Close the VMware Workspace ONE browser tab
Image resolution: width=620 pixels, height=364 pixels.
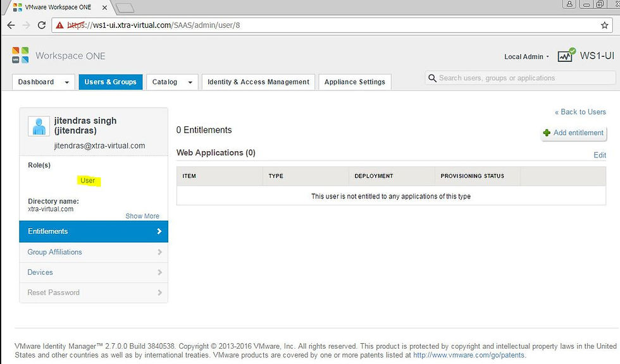pyautogui.click(x=104, y=8)
